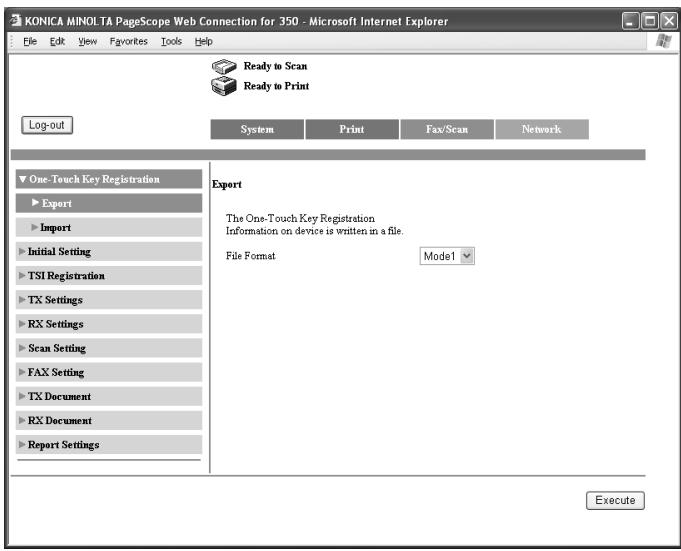Expand the TX Settings section
681x551 pixels.
[109, 300]
